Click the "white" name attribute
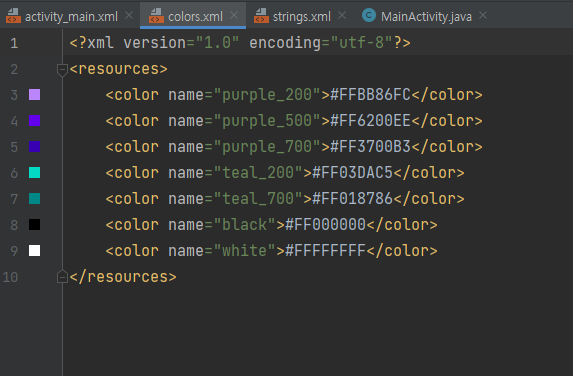Image resolution: width=573 pixels, height=376 pixels. coord(244,251)
